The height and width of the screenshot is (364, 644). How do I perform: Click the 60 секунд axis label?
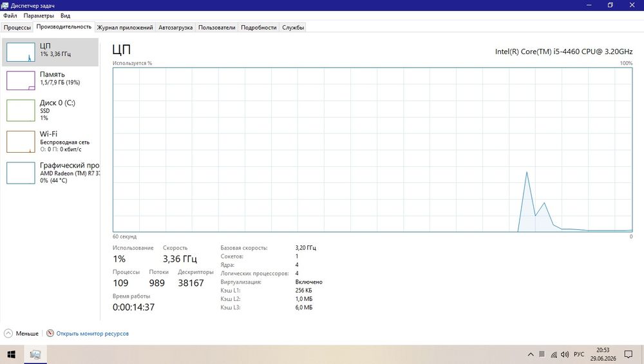124,236
